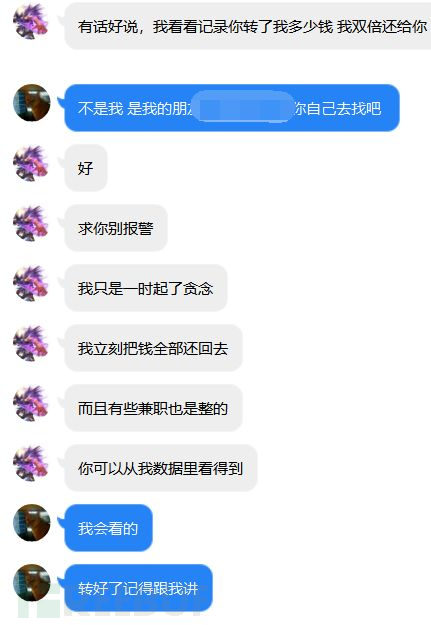The width and height of the screenshot is (431, 625).
Task: Select the blue bubble '转好了记得跟我讲'
Action: 138,588
